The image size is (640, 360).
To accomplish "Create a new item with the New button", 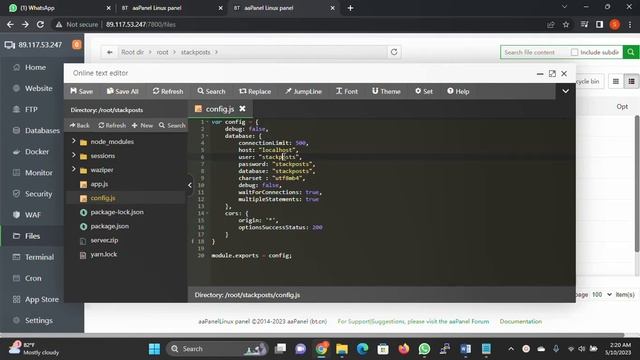I will click(142, 125).
